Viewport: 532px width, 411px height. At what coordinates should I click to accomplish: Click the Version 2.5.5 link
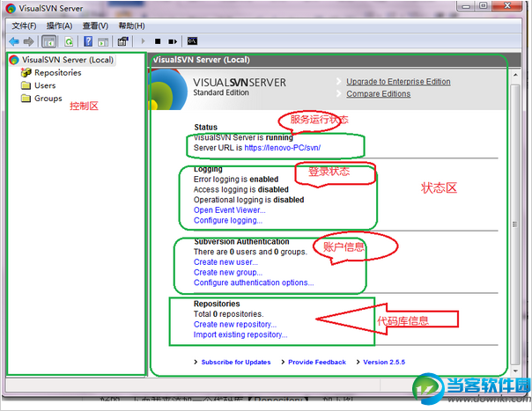384,363
